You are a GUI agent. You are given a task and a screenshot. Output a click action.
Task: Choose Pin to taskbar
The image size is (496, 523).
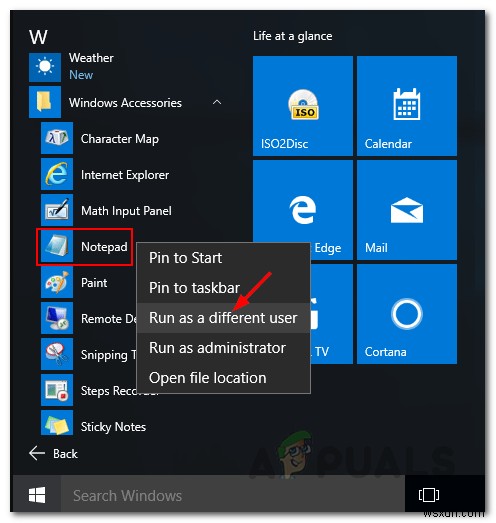(x=223, y=288)
